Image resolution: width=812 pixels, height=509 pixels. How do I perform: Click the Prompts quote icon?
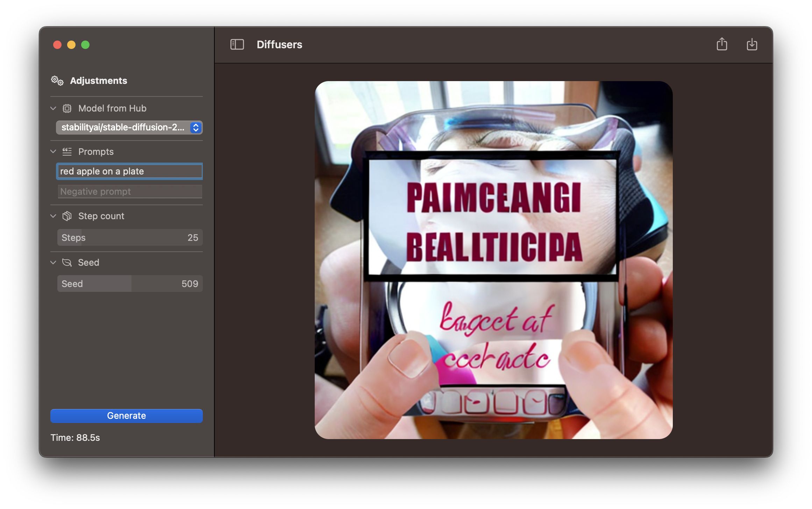pos(67,152)
